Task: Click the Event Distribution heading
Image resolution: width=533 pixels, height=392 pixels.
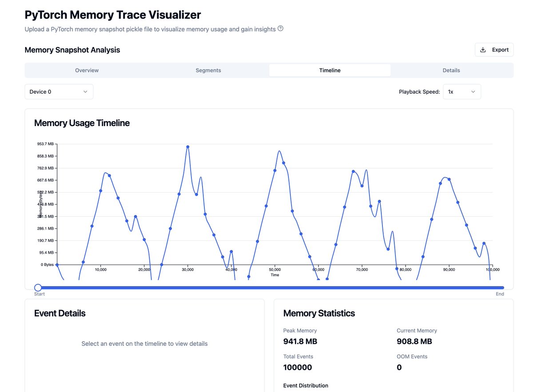Action: click(x=306, y=385)
